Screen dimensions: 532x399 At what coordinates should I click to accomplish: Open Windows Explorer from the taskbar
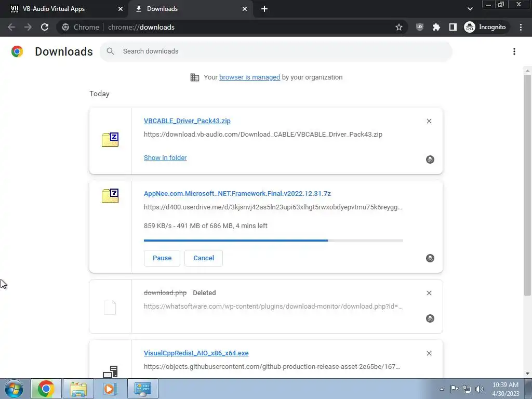[x=78, y=389]
